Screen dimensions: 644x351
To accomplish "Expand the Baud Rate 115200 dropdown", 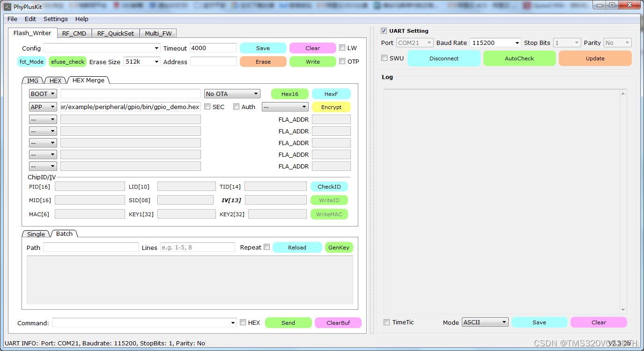I will click(517, 43).
